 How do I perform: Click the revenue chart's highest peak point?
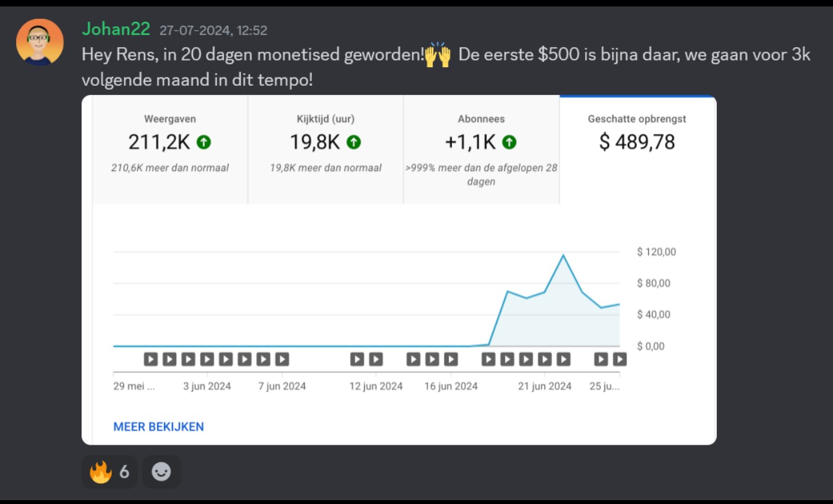click(563, 255)
